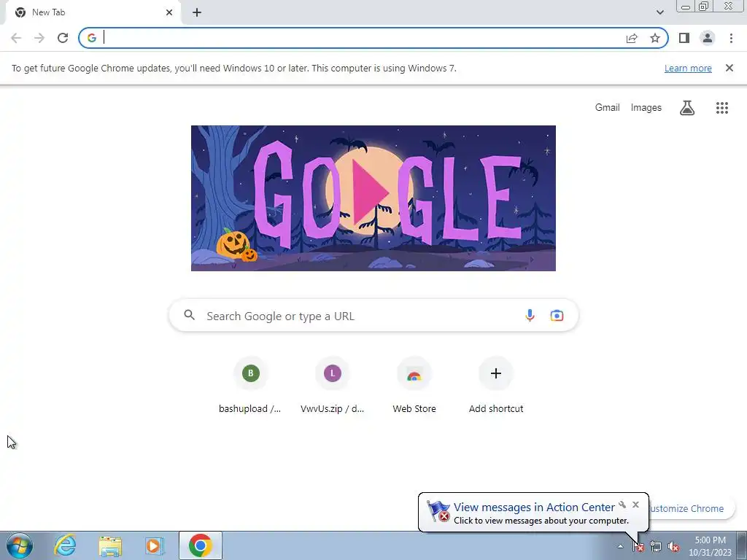Reload the page with the refresh icon
This screenshot has width=747, height=560.
(63, 38)
